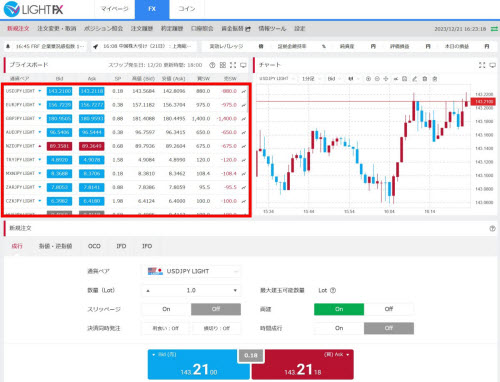
Task: Select the IFO order tab
Action: coord(147,246)
